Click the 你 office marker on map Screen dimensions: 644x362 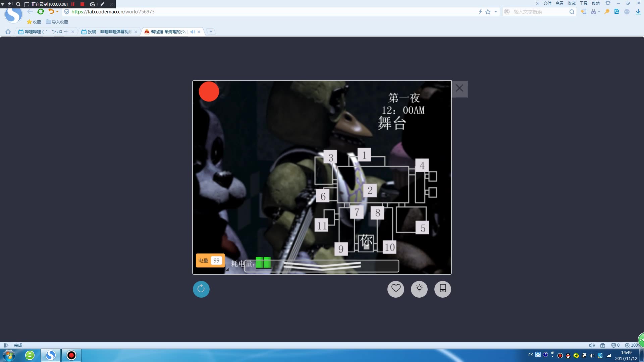coord(366,242)
